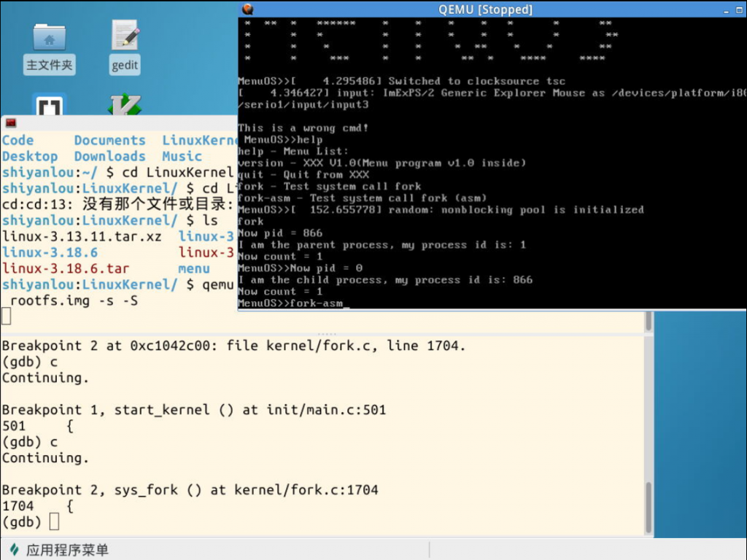Click the empty taskbar panel area
Viewport: 747px width, 560px height.
[584, 550]
